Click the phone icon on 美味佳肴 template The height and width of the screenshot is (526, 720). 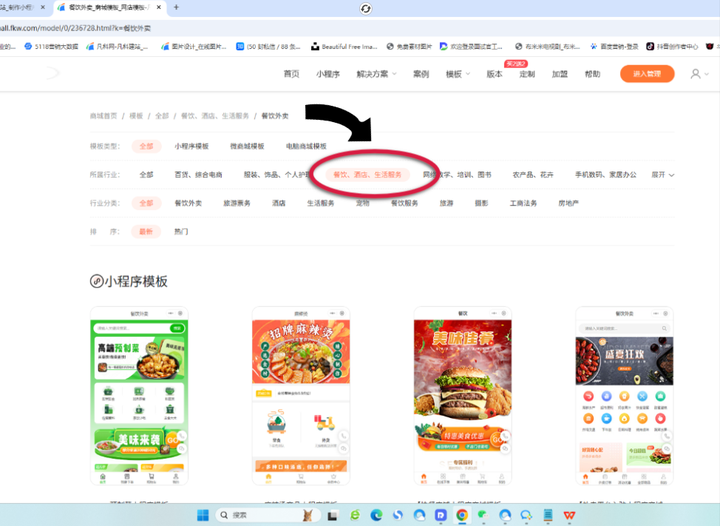[x=505, y=435]
